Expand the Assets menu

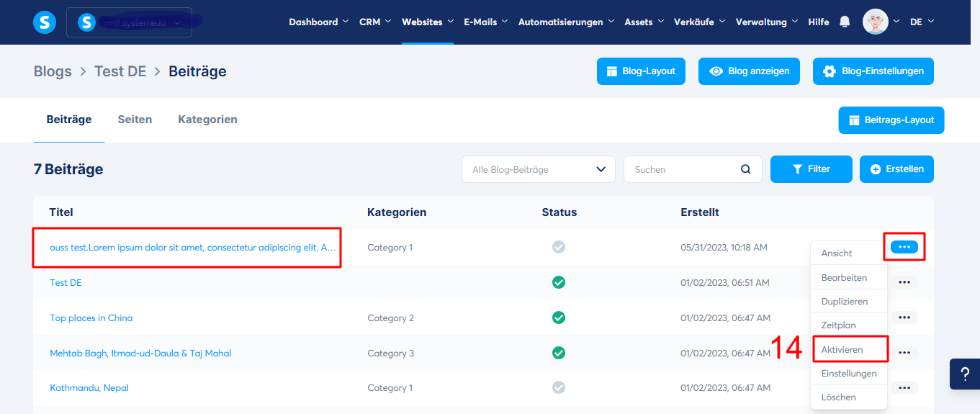click(644, 22)
